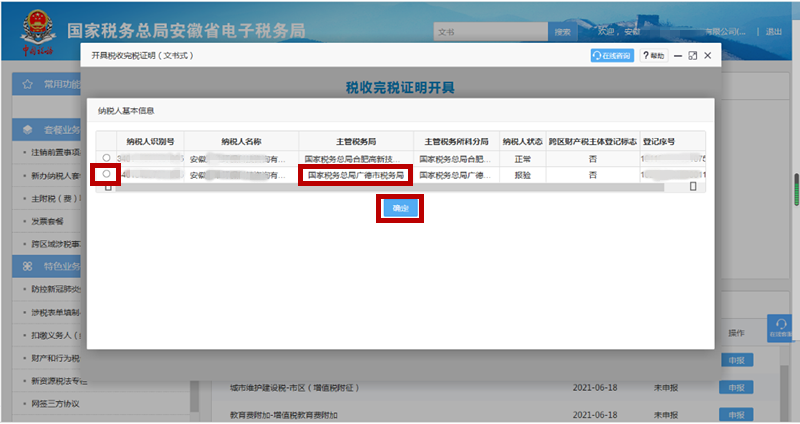
Task: Click the 跨区财产税主体登记标志 column header
Action: point(593,141)
